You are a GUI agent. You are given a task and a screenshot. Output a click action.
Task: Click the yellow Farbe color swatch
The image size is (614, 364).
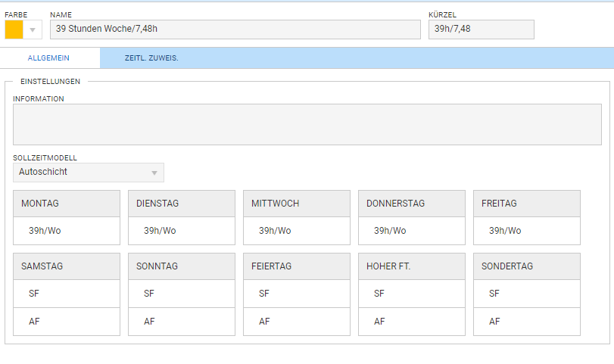tap(14, 30)
